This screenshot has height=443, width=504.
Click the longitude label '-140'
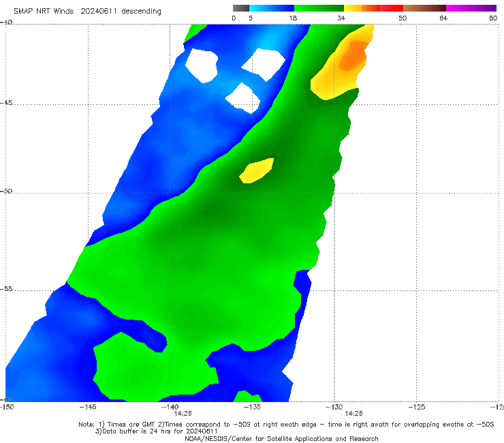point(170,407)
